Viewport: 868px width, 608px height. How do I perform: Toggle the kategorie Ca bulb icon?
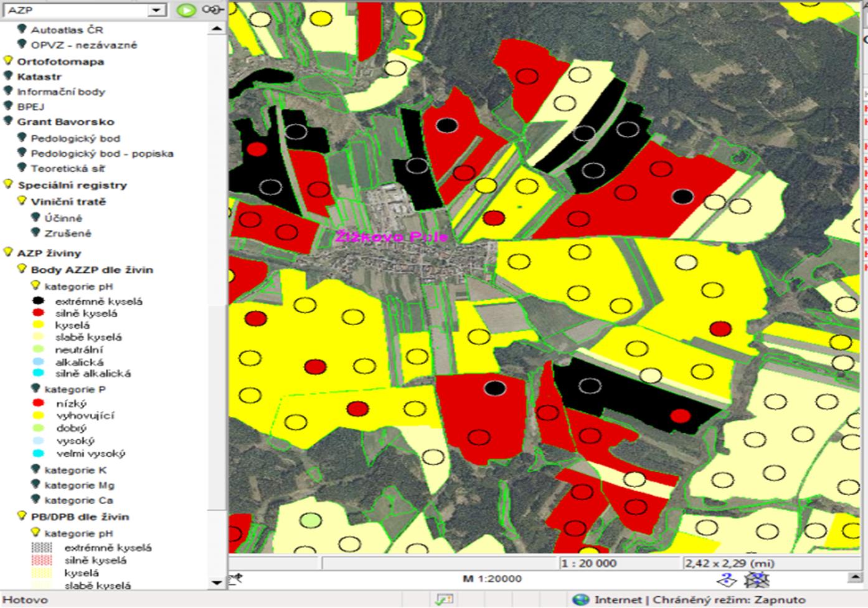tap(35, 500)
